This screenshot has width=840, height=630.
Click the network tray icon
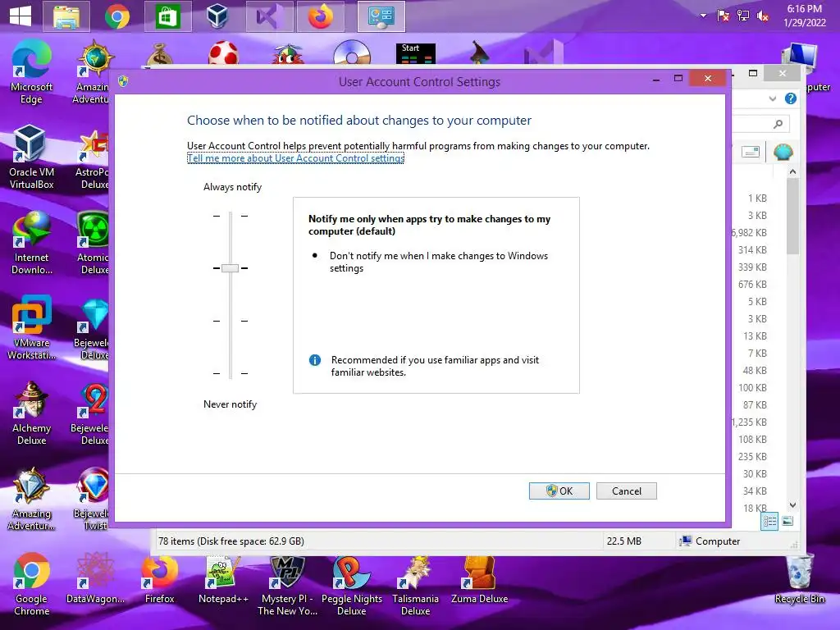coord(743,16)
